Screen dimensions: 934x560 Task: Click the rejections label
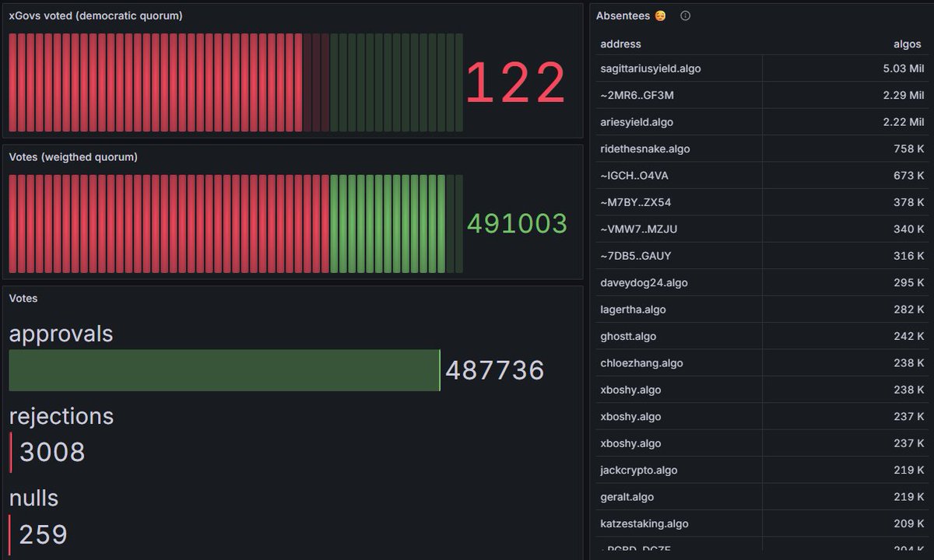pyautogui.click(x=61, y=416)
